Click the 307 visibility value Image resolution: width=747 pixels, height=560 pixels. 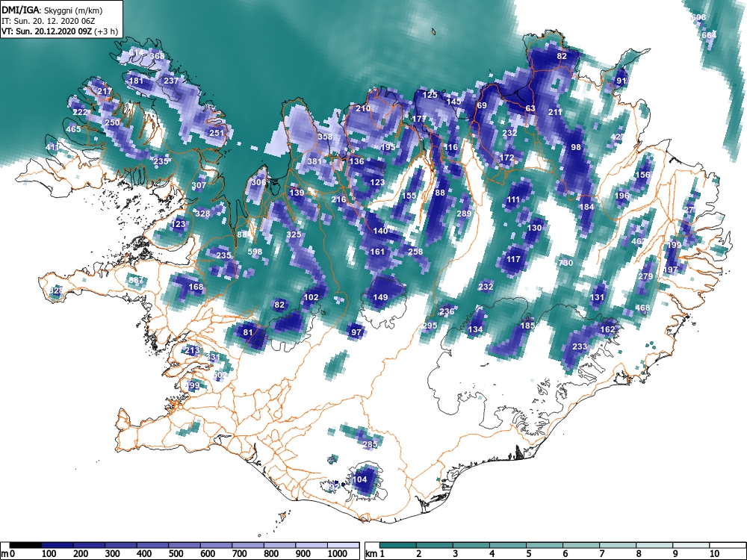point(199,185)
